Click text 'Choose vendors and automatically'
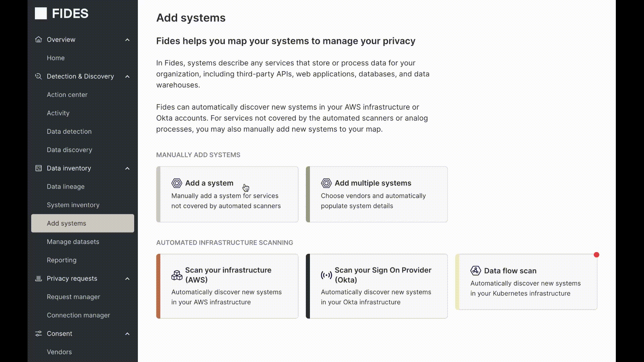Screen dimensions: 644x362 pyautogui.click(x=373, y=196)
